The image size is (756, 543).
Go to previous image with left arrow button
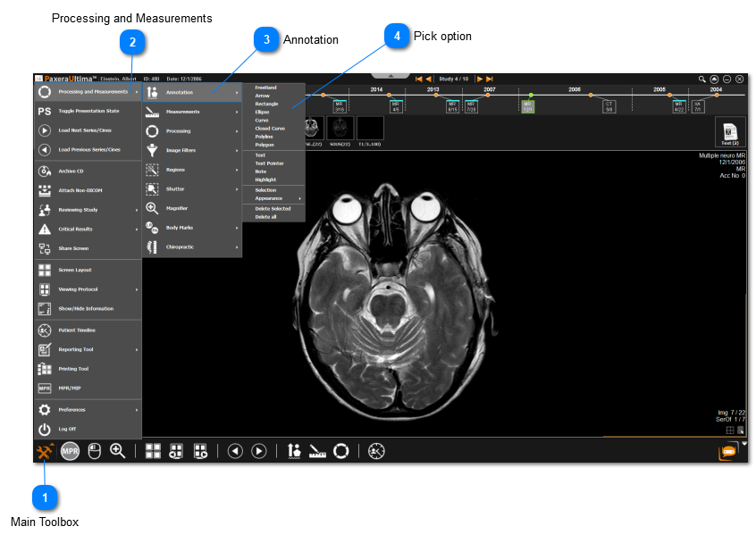[235, 451]
